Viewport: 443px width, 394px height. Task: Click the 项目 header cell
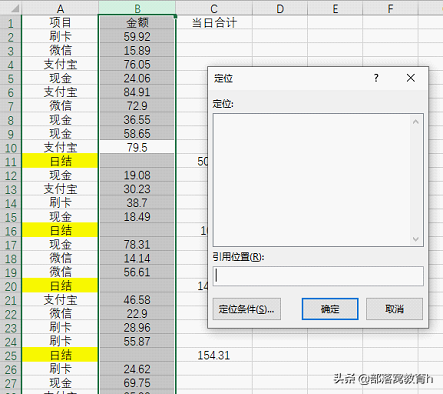[x=60, y=23]
